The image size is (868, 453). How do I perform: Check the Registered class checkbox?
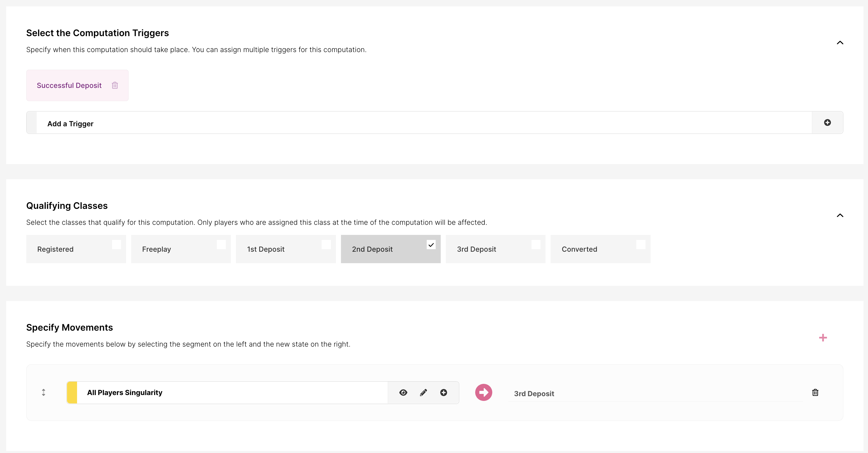(x=116, y=244)
